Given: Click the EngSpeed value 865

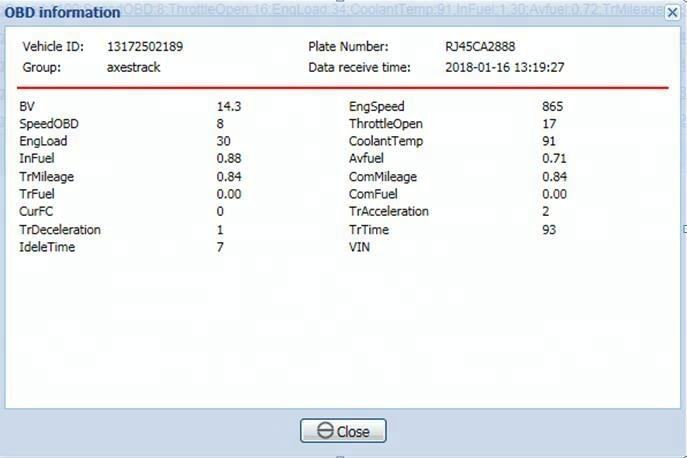Looking at the screenshot, I should [552, 106].
